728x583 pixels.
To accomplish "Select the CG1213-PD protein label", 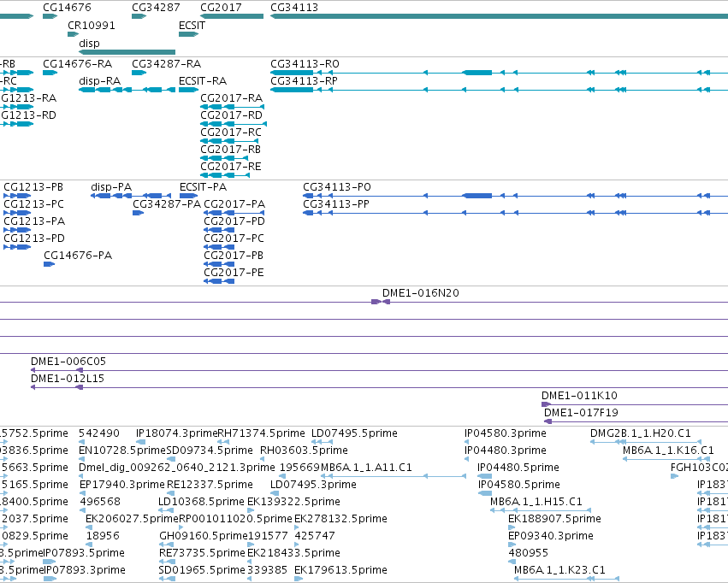I will point(34,238).
